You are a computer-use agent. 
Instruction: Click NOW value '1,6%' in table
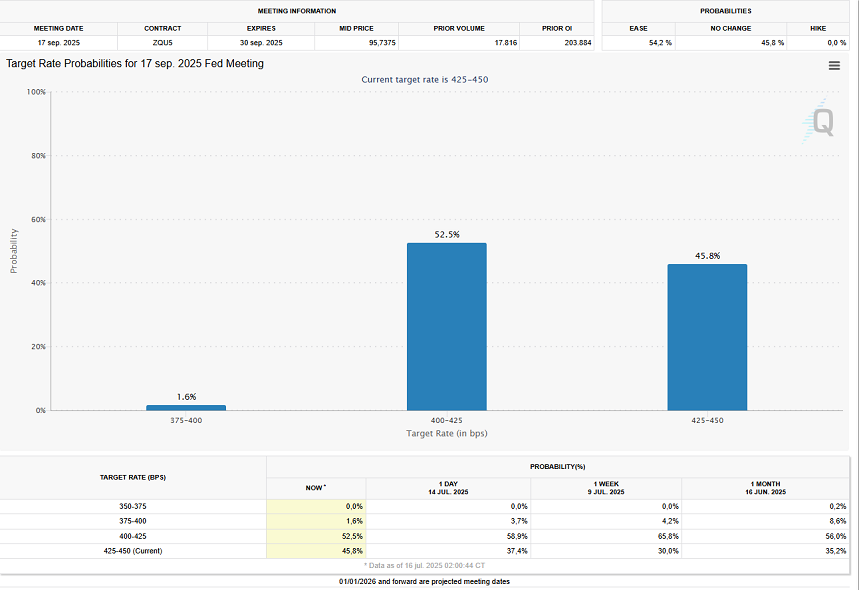(x=354, y=522)
